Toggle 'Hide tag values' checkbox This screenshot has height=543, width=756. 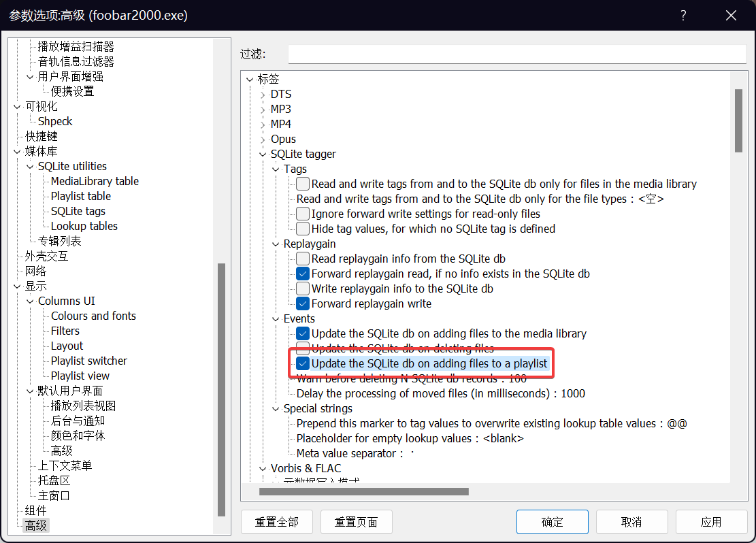click(303, 229)
